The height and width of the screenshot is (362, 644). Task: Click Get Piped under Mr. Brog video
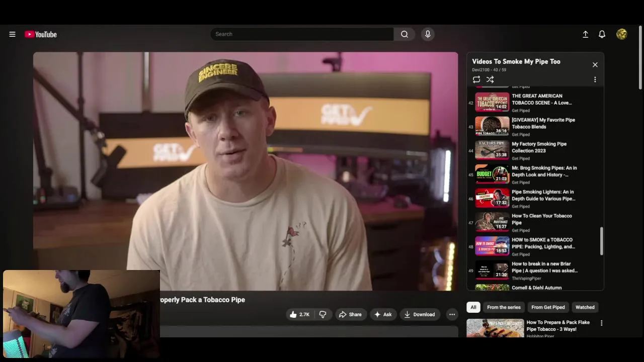521,183
